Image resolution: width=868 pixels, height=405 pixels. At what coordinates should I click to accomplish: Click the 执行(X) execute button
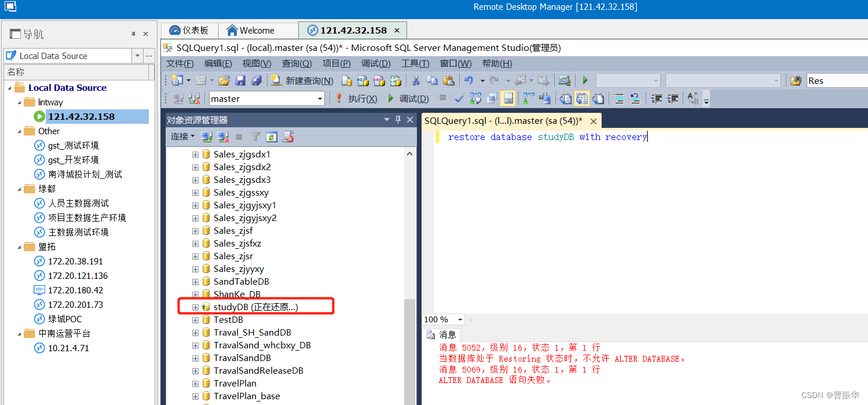coord(356,99)
